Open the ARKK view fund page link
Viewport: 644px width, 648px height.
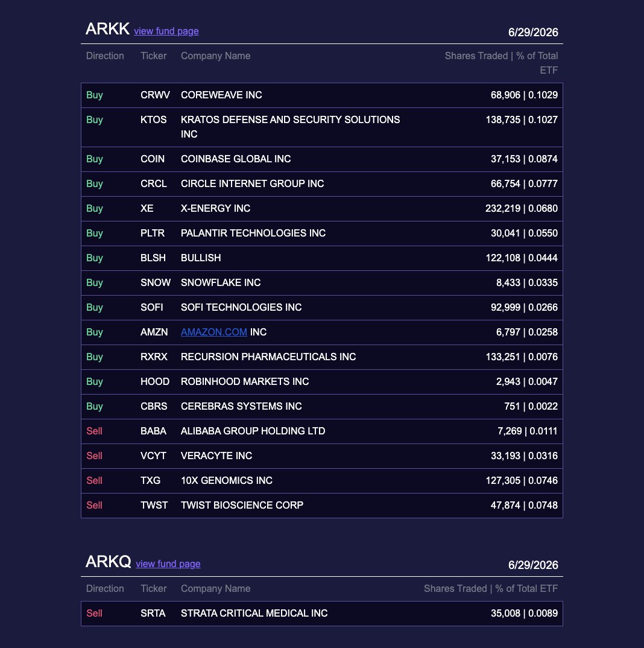click(x=166, y=31)
